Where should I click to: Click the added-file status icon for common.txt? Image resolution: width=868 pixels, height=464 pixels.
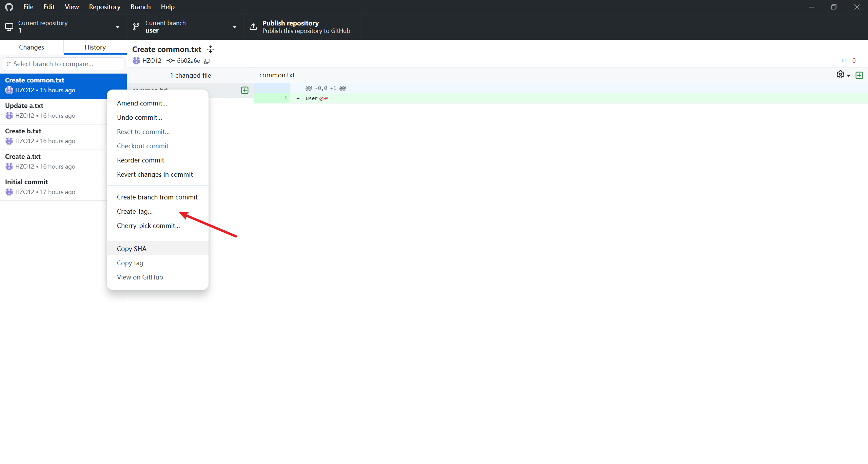tap(244, 90)
